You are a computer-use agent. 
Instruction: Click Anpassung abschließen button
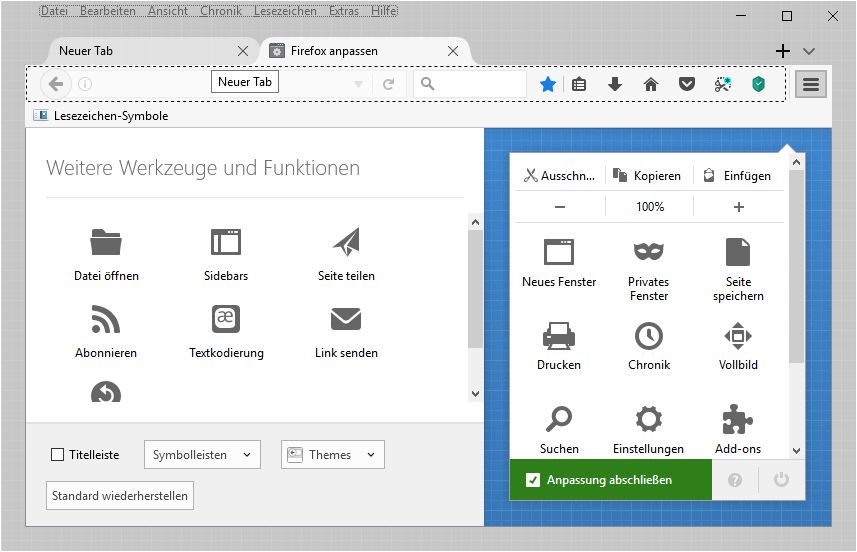tap(611, 480)
